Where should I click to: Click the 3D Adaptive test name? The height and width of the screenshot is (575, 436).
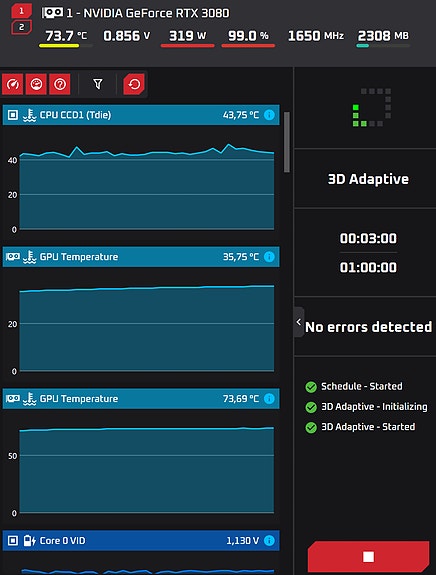[368, 179]
